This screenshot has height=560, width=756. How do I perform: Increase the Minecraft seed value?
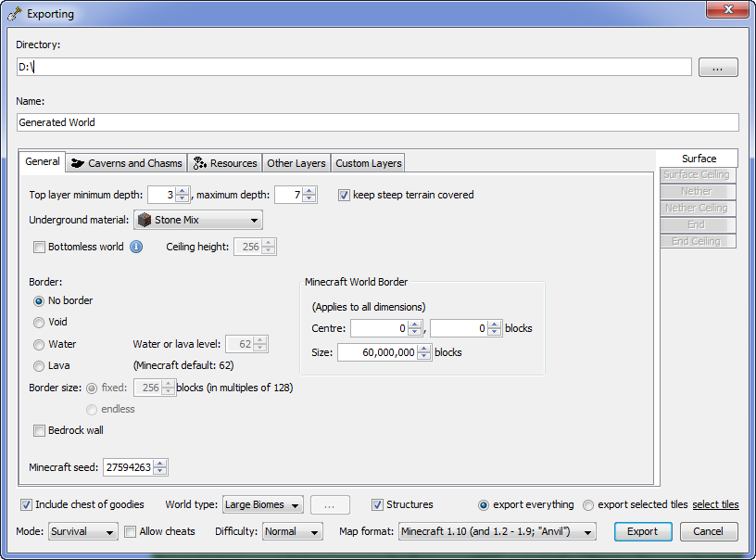pos(161,464)
